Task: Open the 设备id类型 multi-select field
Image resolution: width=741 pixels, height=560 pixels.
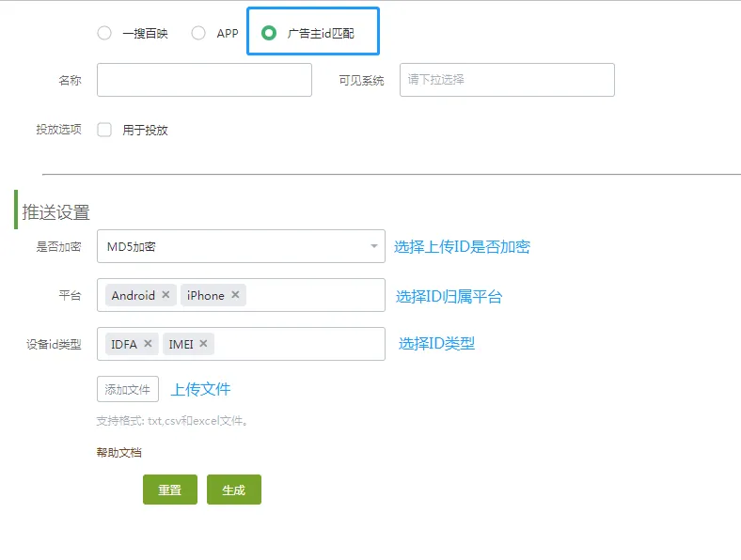Action: point(301,344)
